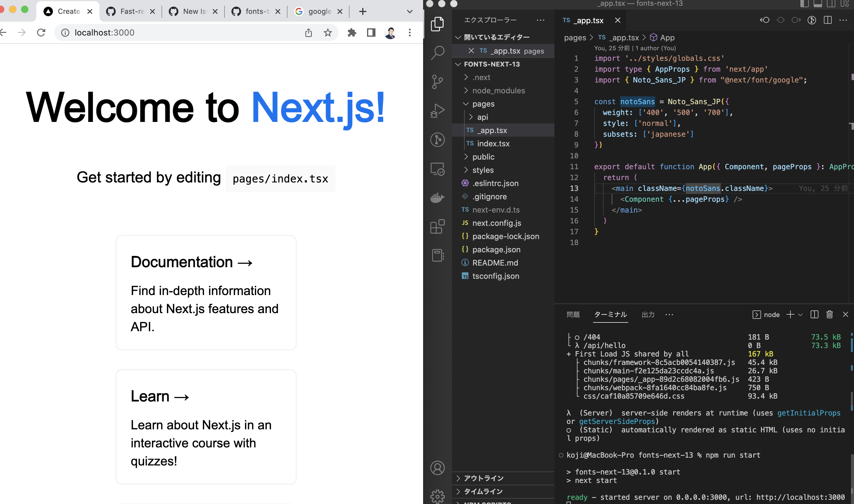
Task: Kill the active terminal with trash icon
Action: click(x=829, y=315)
